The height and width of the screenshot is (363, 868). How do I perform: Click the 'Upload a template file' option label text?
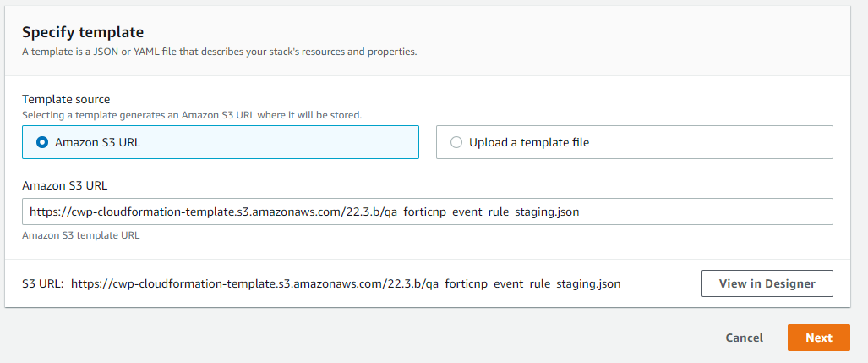tap(529, 142)
